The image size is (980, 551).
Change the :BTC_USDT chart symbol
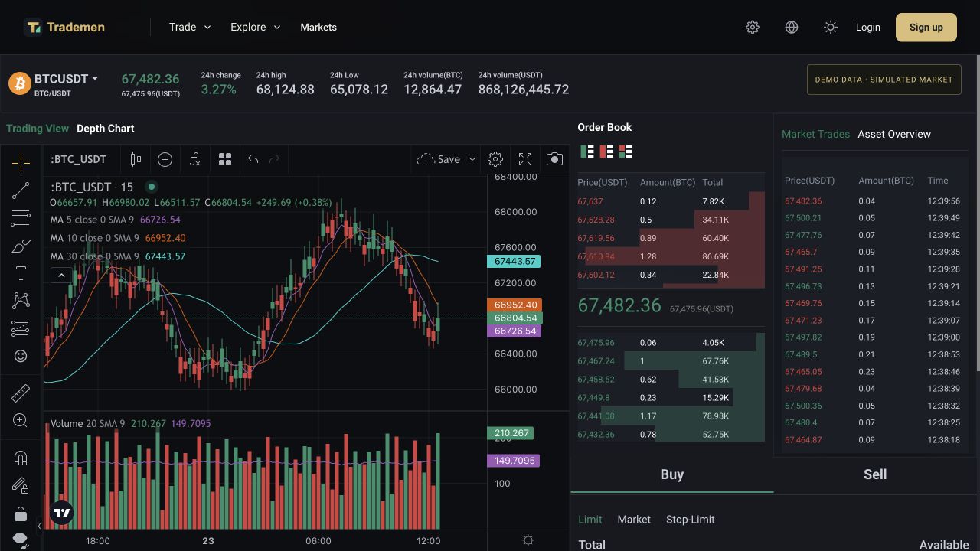tap(78, 159)
